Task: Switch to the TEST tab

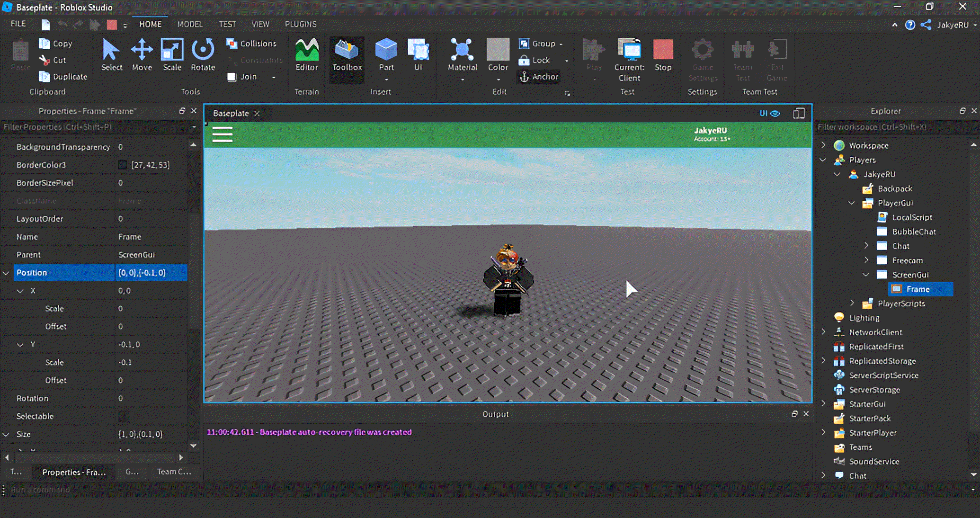Action: click(227, 24)
